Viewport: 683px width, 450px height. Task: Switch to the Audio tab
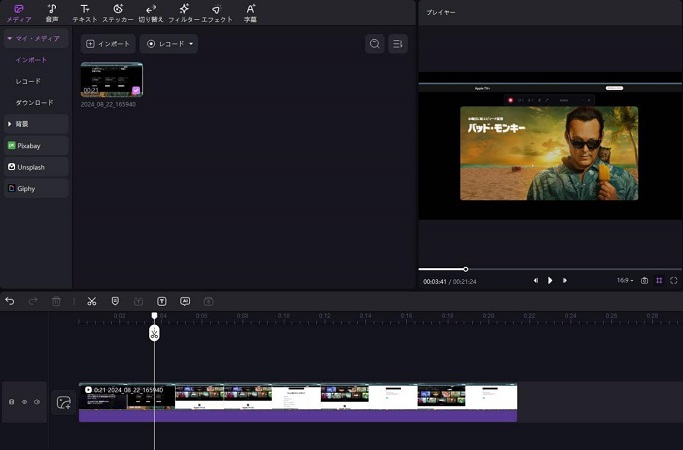coord(51,13)
